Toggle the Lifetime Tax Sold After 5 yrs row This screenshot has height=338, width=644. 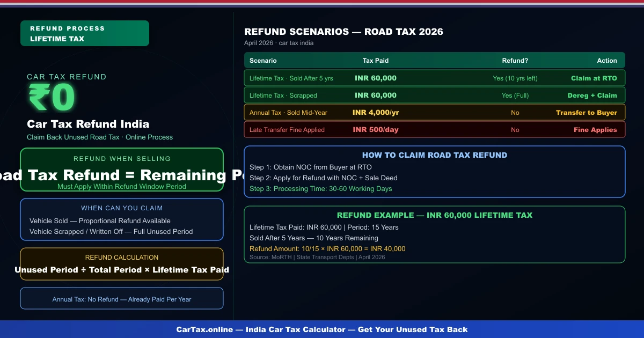[435, 78]
